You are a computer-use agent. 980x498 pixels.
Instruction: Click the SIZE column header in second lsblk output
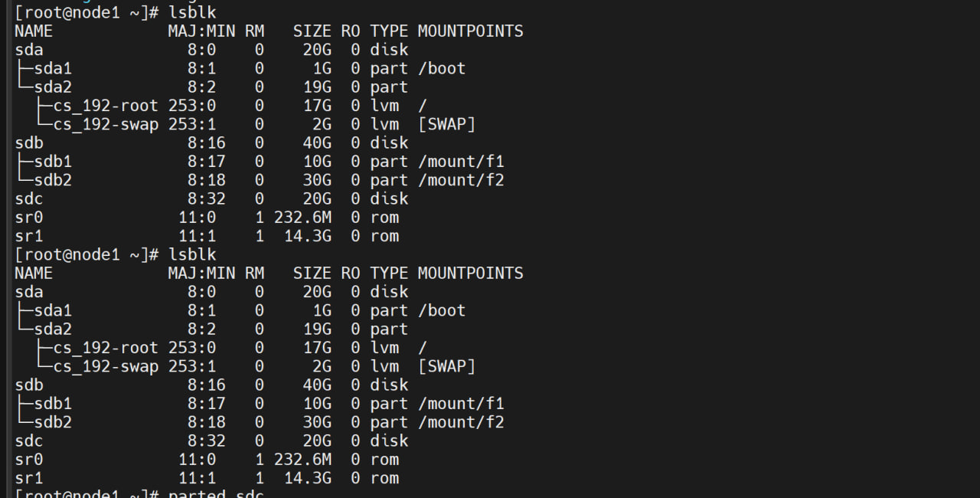tap(312, 274)
